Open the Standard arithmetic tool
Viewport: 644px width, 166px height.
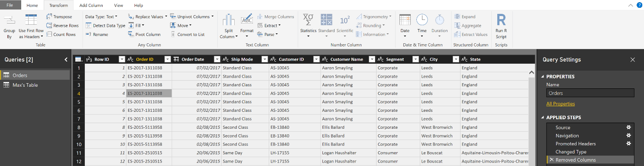[x=326, y=26]
